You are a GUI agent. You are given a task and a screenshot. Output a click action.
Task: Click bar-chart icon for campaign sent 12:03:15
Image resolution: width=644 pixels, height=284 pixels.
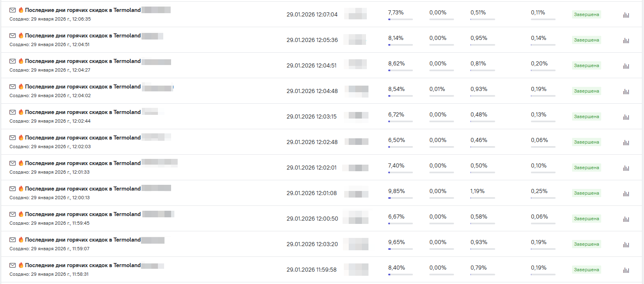[626, 117]
